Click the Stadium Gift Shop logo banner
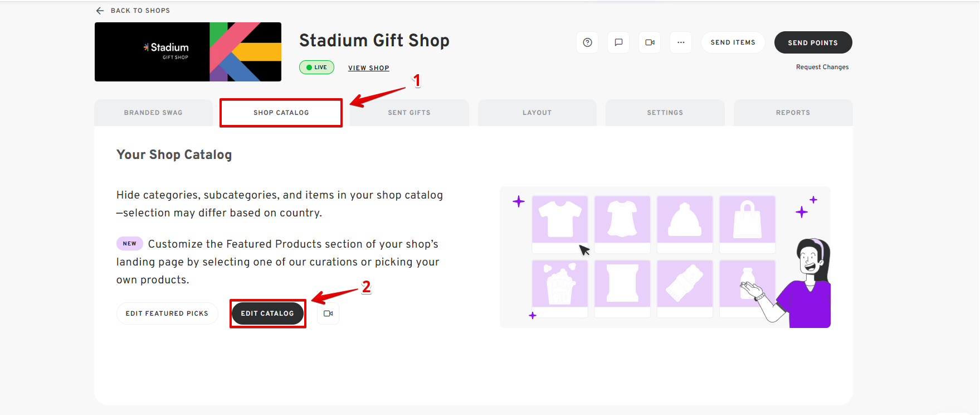The height and width of the screenshot is (415, 980). tap(188, 52)
